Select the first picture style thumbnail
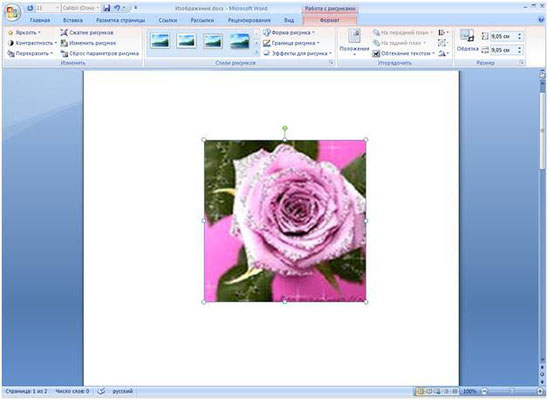The image size is (548, 400). (x=160, y=41)
